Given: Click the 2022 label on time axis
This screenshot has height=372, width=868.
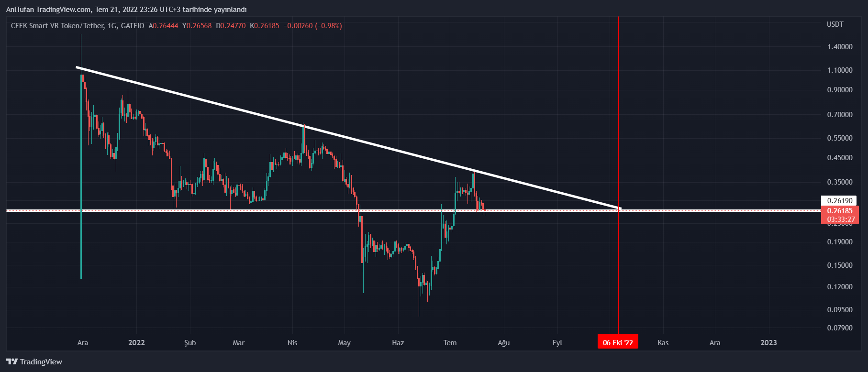Looking at the screenshot, I should (x=136, y=342).
